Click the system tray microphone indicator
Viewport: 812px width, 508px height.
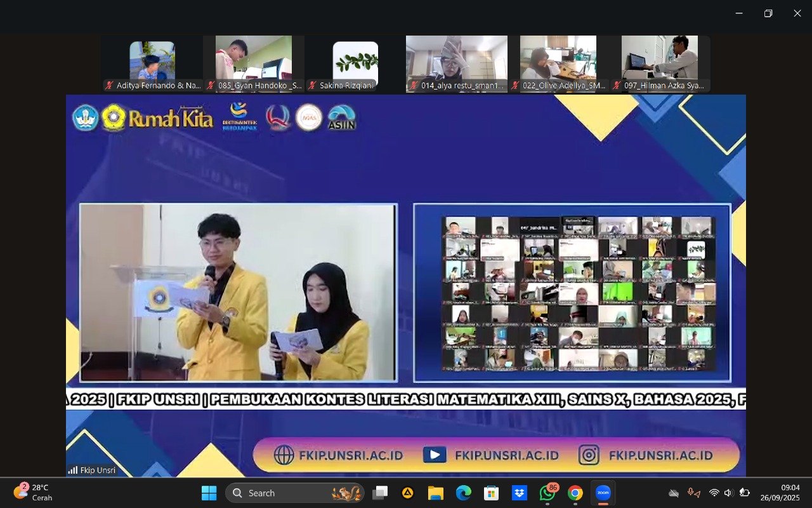(x=693, y=493)
